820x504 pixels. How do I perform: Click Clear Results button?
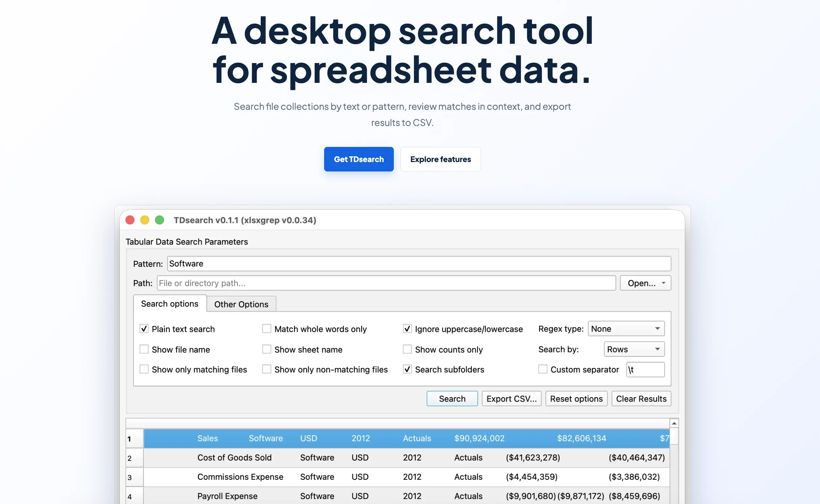pos(641,399)
